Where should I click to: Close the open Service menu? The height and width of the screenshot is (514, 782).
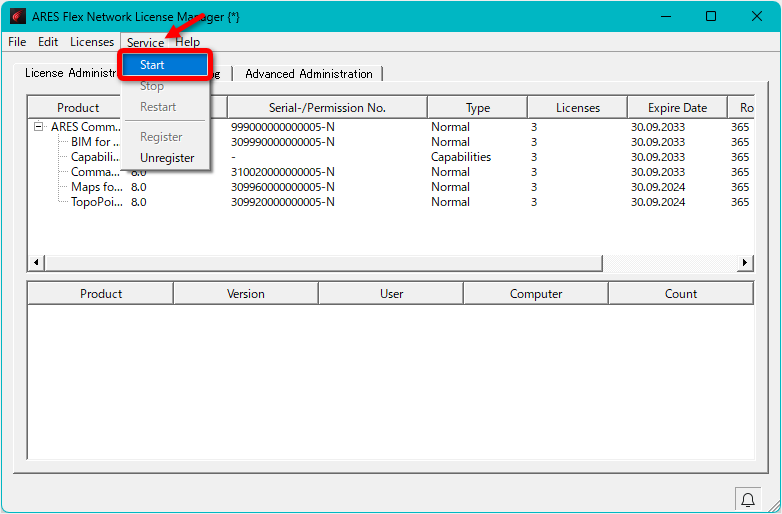pos(145,42)
